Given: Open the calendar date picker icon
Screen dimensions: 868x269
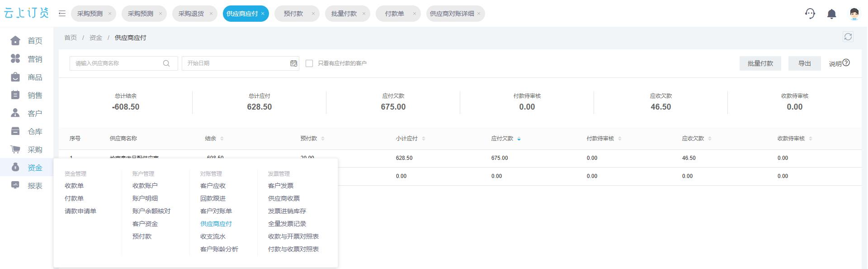Looking at the screenshot, I should click(x=294, y=63).
